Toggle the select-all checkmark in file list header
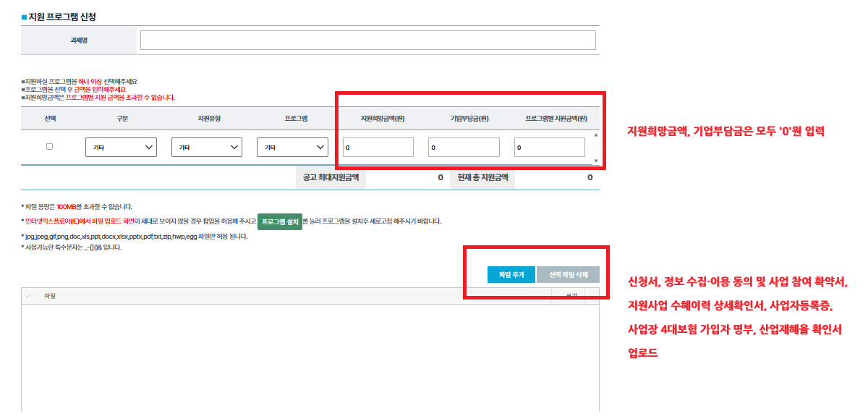 click(x=28, y=296)
